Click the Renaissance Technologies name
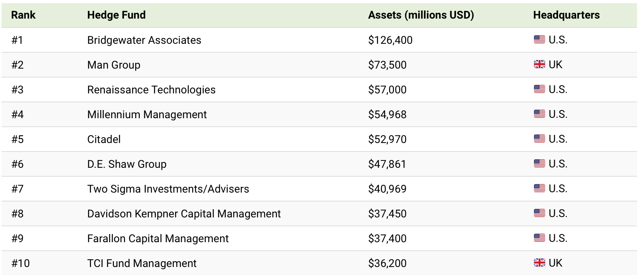644x279 pixels. pyautogui.click(x=151, y=90)
